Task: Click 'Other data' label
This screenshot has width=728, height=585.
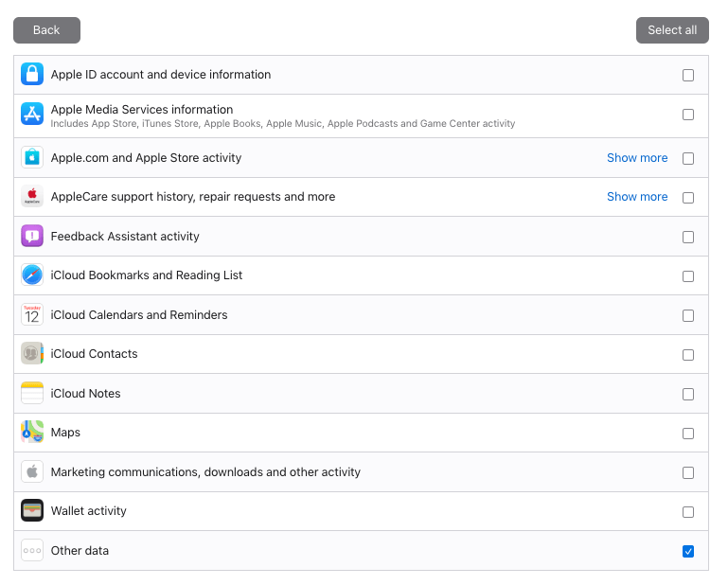Action: coord(80,551)
